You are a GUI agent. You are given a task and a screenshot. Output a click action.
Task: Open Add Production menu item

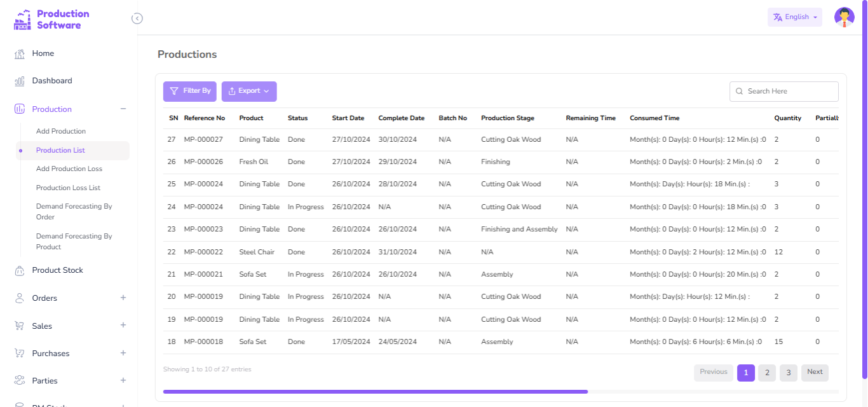(x=61, y=132)
